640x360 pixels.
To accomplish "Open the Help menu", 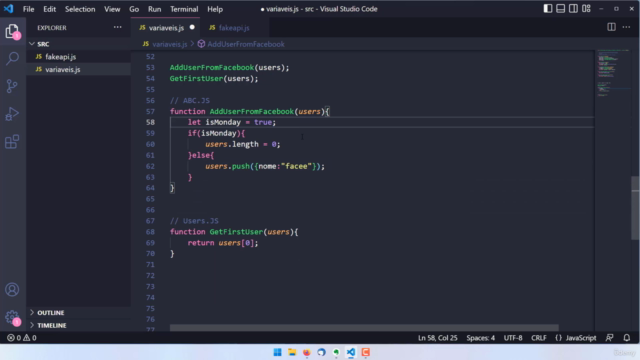I will point(215,9).
